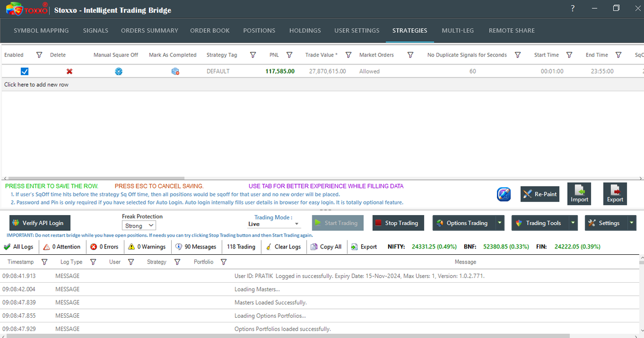The height and width of the screenshot is (338, 644).
Task: Open the Remote Share tab
Action: pyautogui.click(x=511, y=31)
